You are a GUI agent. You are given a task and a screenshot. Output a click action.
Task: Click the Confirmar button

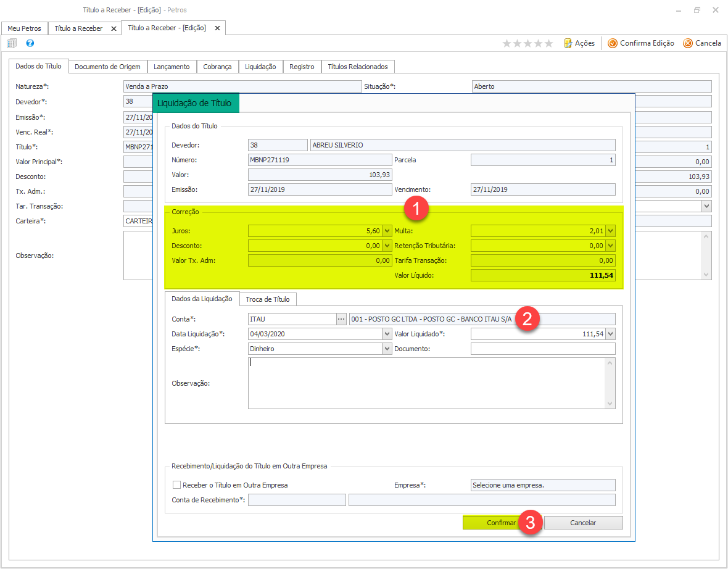[502, 523]
